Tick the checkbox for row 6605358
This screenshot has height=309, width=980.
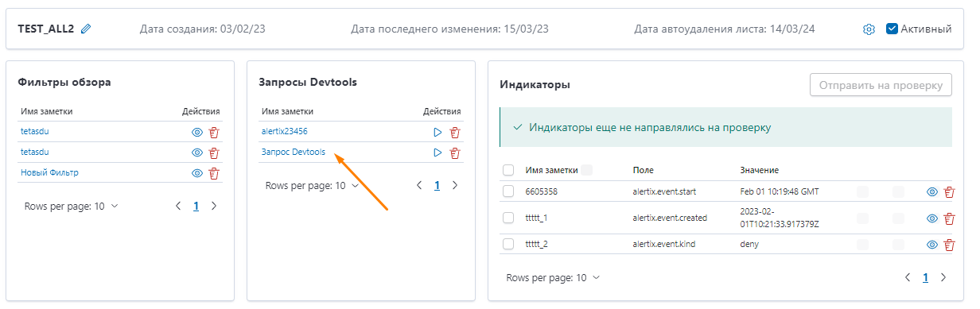click(508, 191)
